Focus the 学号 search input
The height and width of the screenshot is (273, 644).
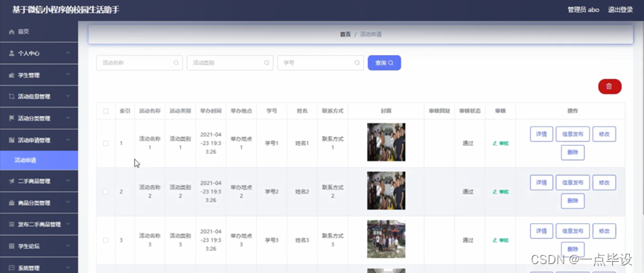320,62
